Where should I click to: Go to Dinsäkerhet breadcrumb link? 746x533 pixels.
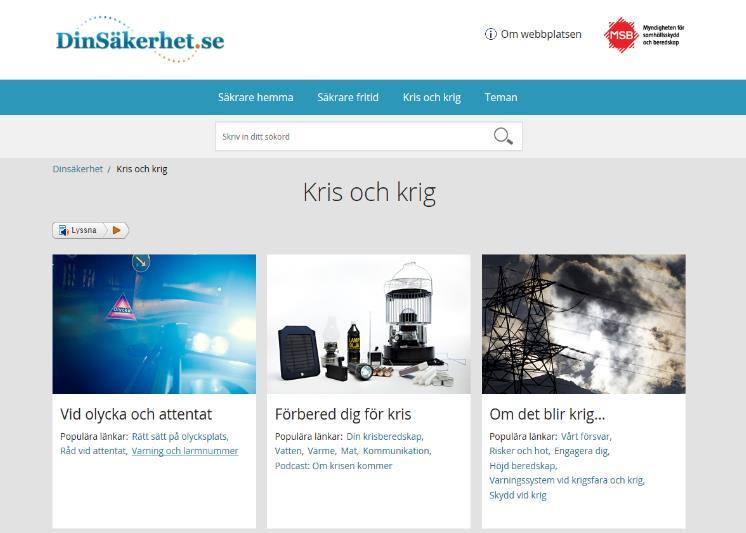click(x=78, y=169)
